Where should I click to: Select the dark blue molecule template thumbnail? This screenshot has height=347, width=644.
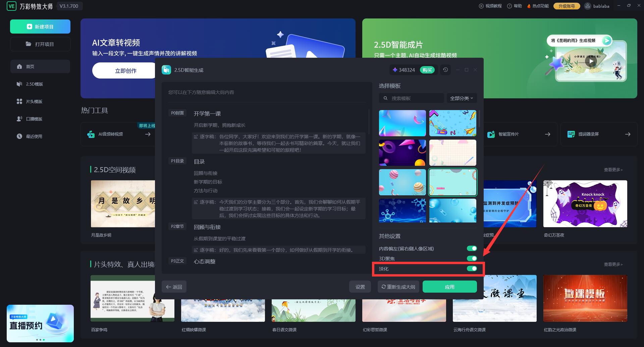(x=402, y=211)
